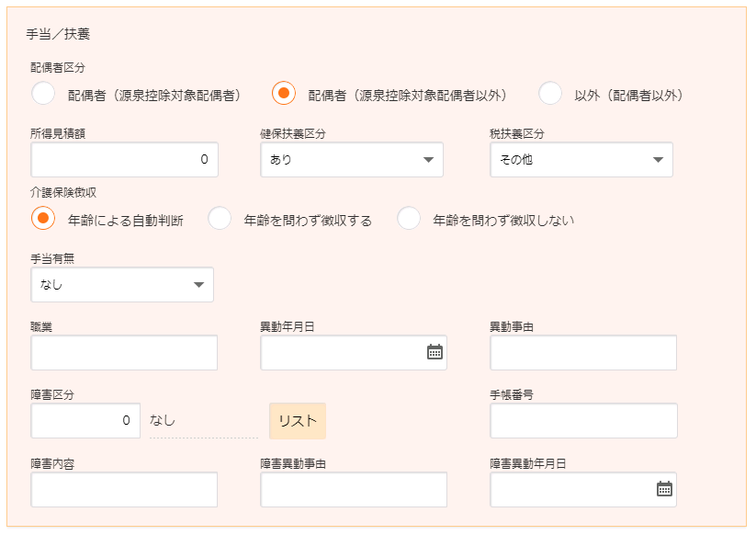Screen dimensions: 756x535
Task: Click the 障害内容 text field
Action: pos(125,490)
